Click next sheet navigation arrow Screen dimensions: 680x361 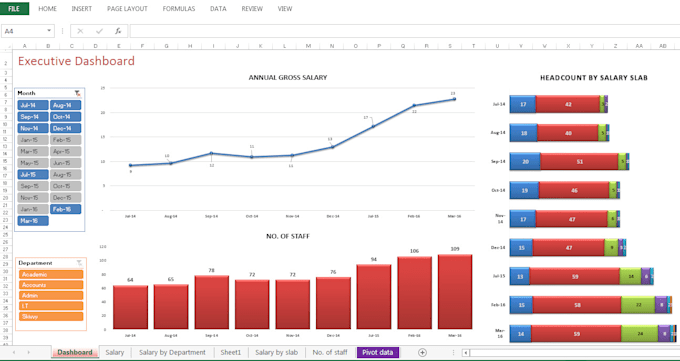[x=29, y=352]
